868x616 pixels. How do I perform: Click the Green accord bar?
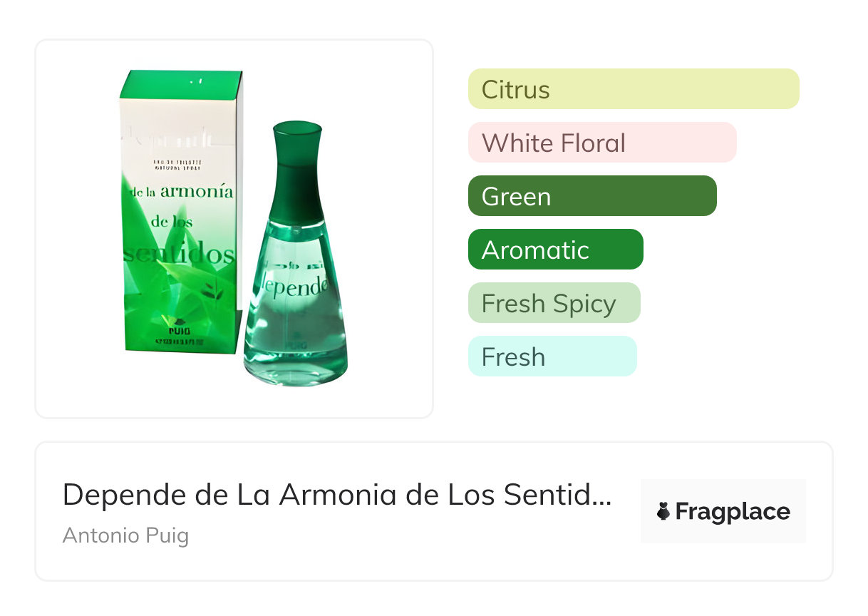[x=591, y=196]
